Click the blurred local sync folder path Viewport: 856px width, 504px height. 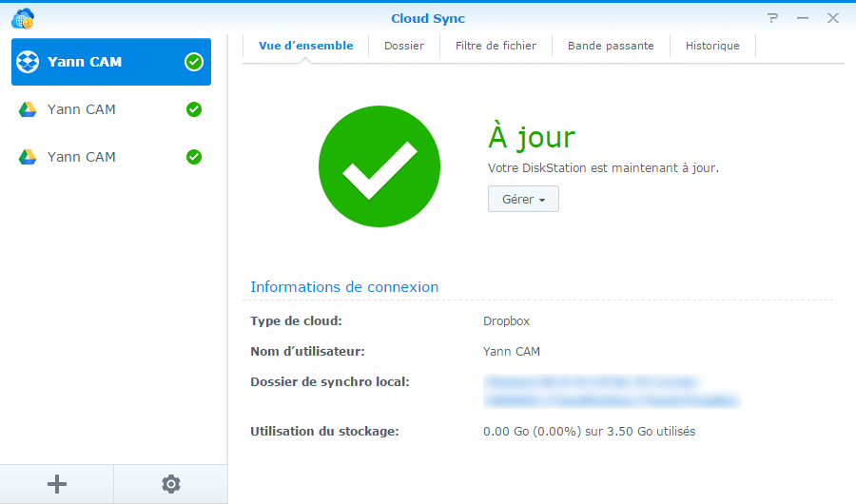(x=609, y=391)
